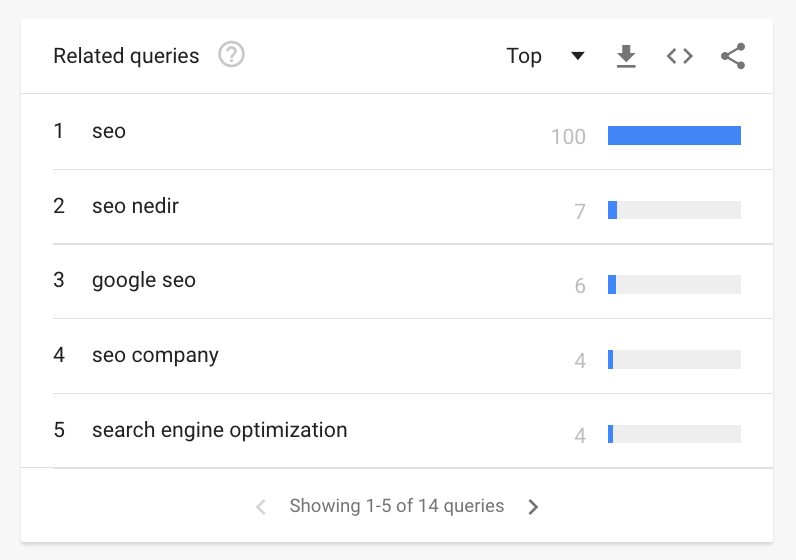796x560 pixels.
Task: Click the score bar for google seo
Action: (674, 285)
